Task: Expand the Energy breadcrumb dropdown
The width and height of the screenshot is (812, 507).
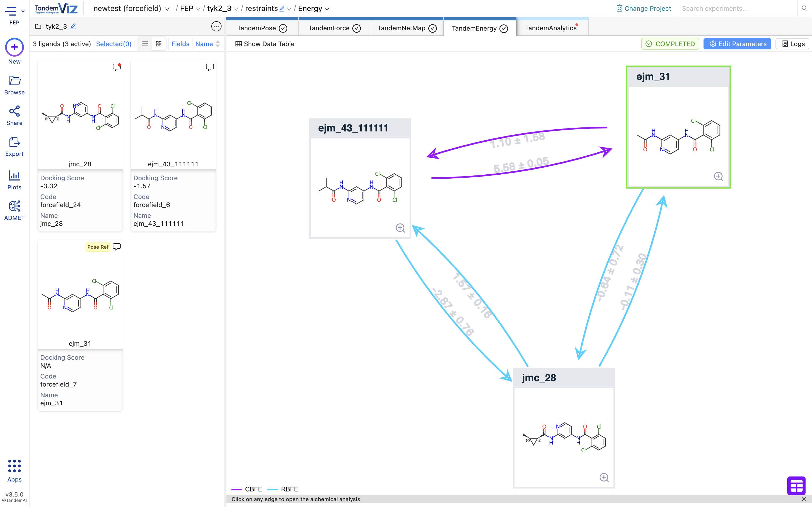Action: click(x=327, y=9)
